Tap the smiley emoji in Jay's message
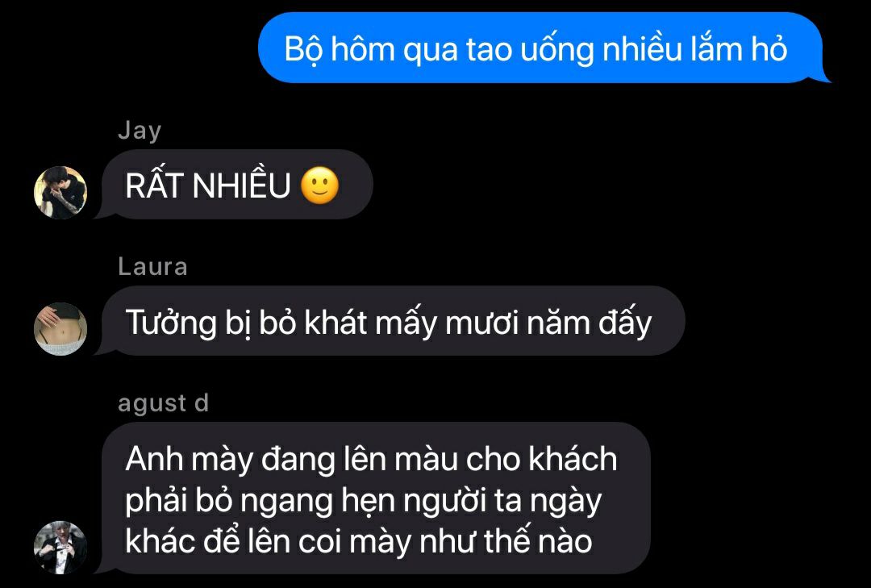This screenshot has width=871, height=588. pos(319,185)
